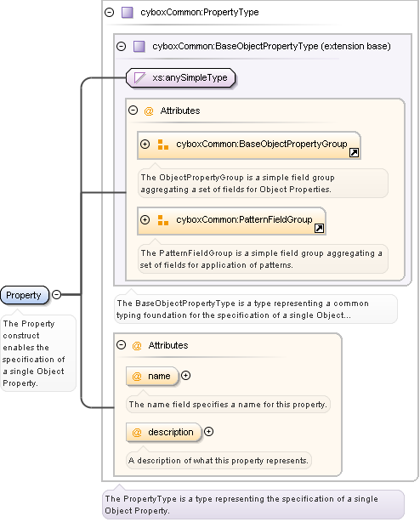This screenshot has height=522, width=420.
Task: Expand the BaseObjectPropertyGroup node
Action: (145, 145)
